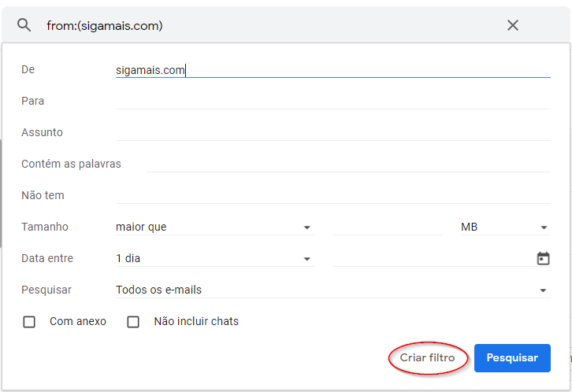Open the calendar date picker icon
This screenshot has width=572, height=392.
point(543,258)
